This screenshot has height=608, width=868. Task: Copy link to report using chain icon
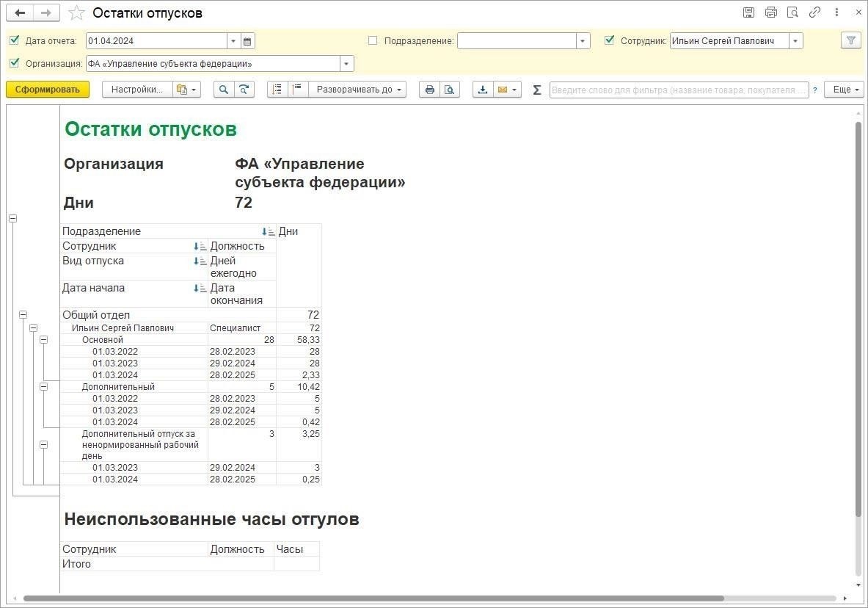coord(814,12)
